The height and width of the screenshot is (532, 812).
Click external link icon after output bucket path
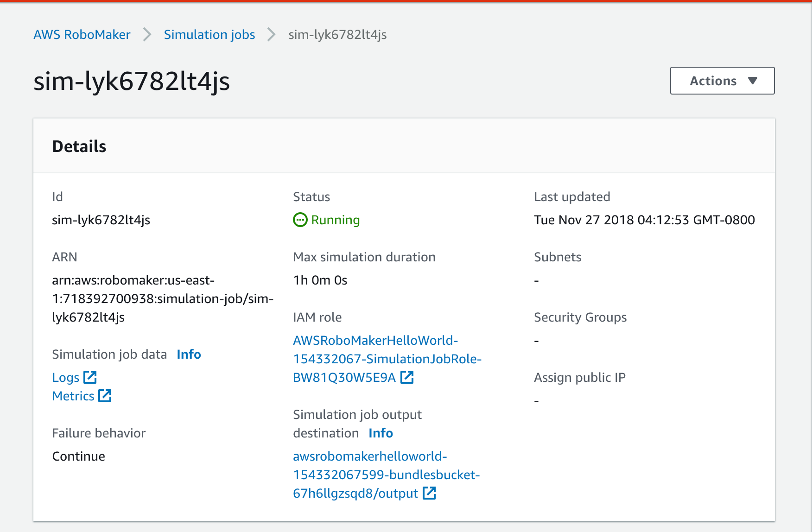pos(429,493)
